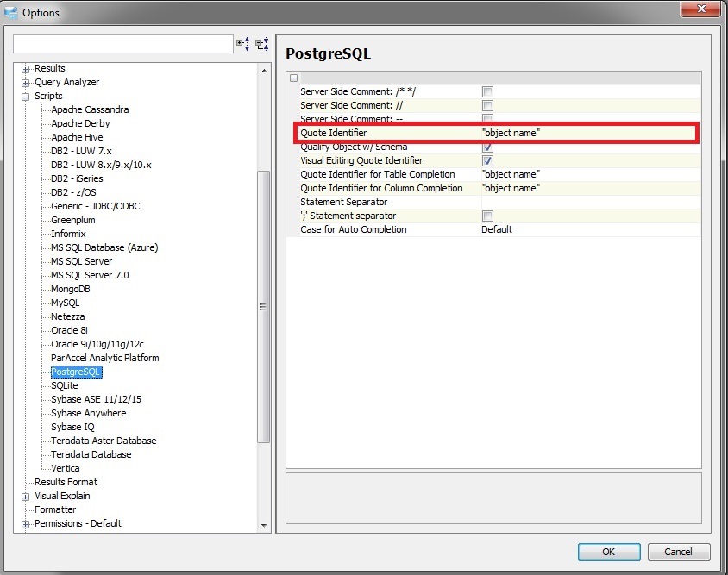Screen dimensions: 728x575
Task: Select Apache Cassandra in Scripts tree
Action: pyautogui.click(x=90, y=109)
